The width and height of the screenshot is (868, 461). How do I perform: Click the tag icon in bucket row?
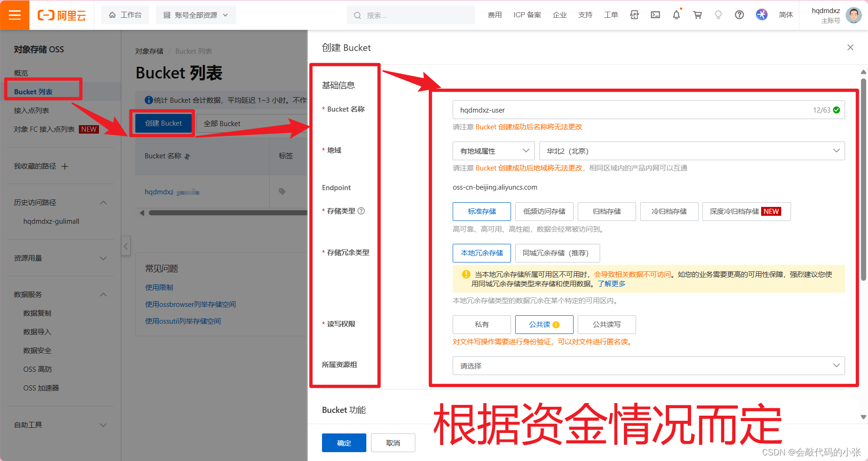282,191
